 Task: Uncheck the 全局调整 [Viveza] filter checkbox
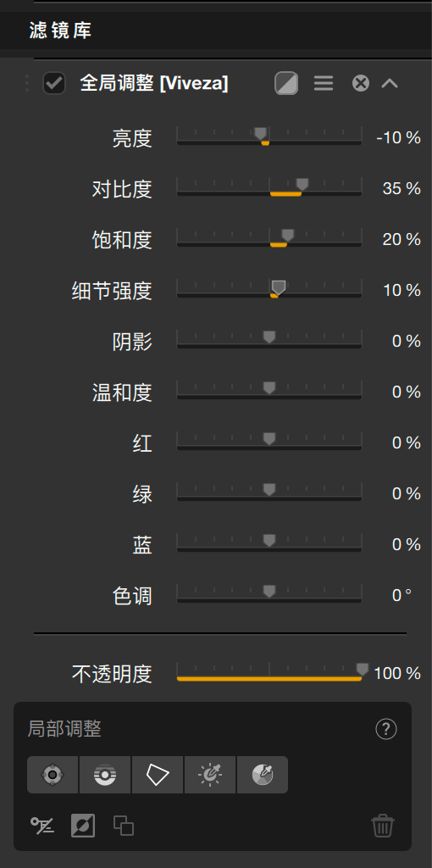tap(54, 84)
